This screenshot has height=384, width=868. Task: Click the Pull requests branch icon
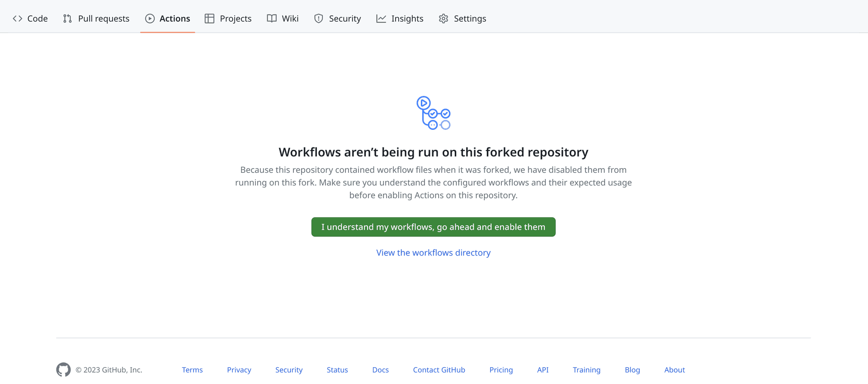coord(67,19)
